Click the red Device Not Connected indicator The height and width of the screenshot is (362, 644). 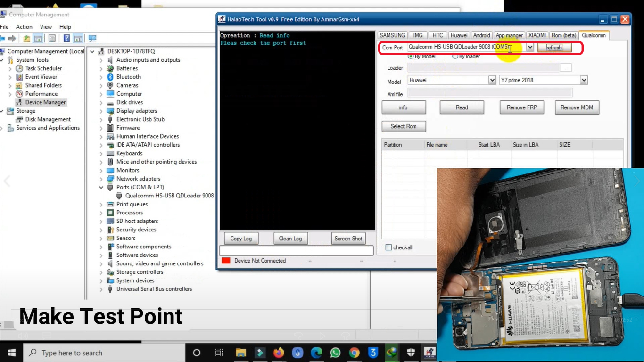[x=226, y=261]
